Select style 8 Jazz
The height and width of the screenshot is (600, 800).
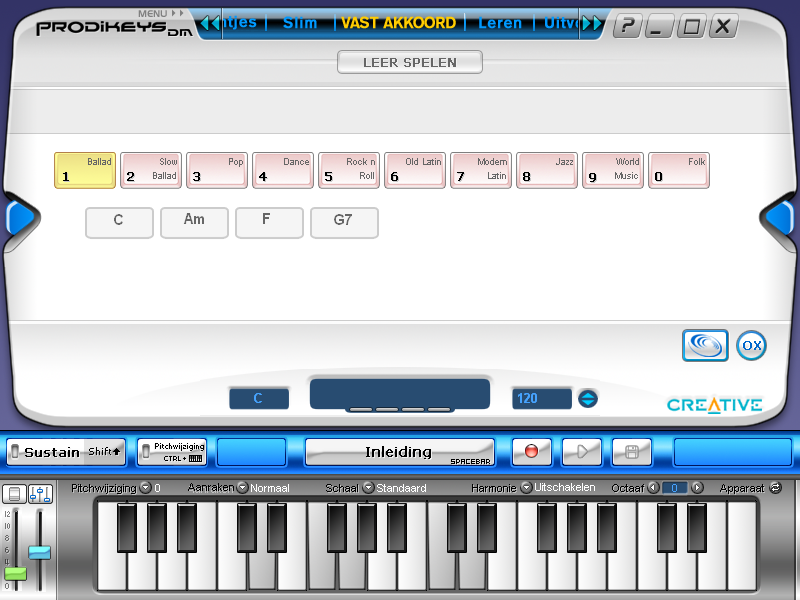(x=547, y=170)
